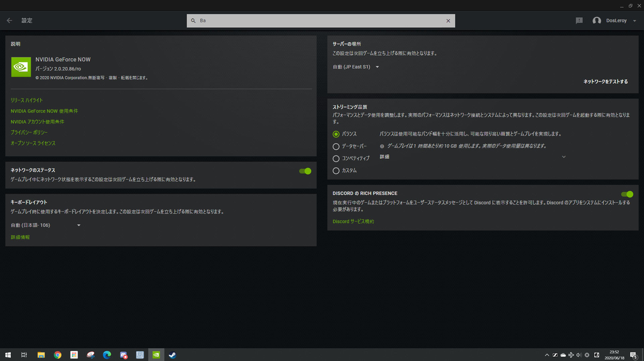Open the volume speaker tray icon

pos(579,355)
